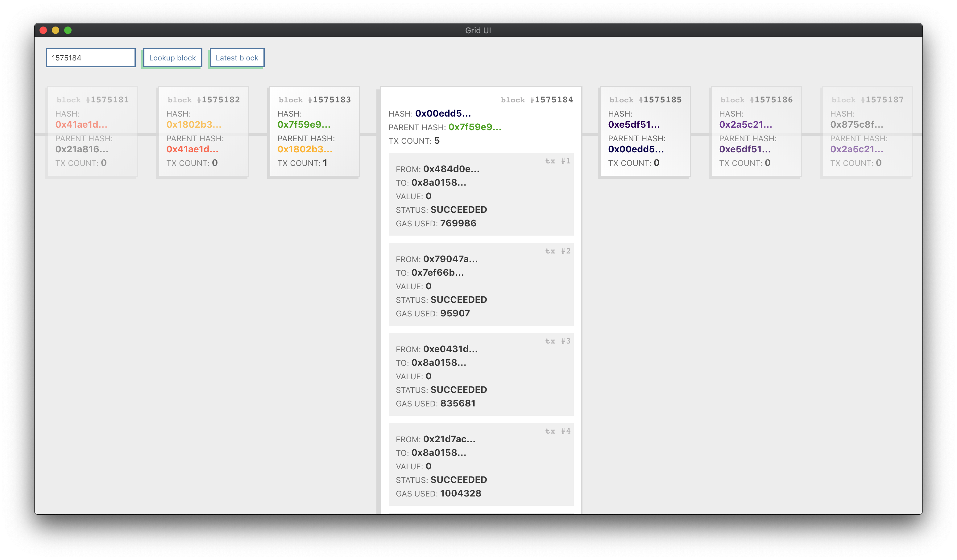957x560 pixels.
Task: Click parent hash 0x7f59e9 in block 1575184
Action: [475, 127]
